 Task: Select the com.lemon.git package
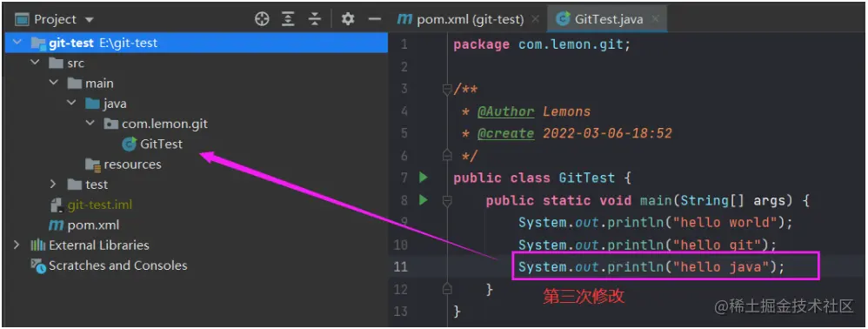coord(165,124)
